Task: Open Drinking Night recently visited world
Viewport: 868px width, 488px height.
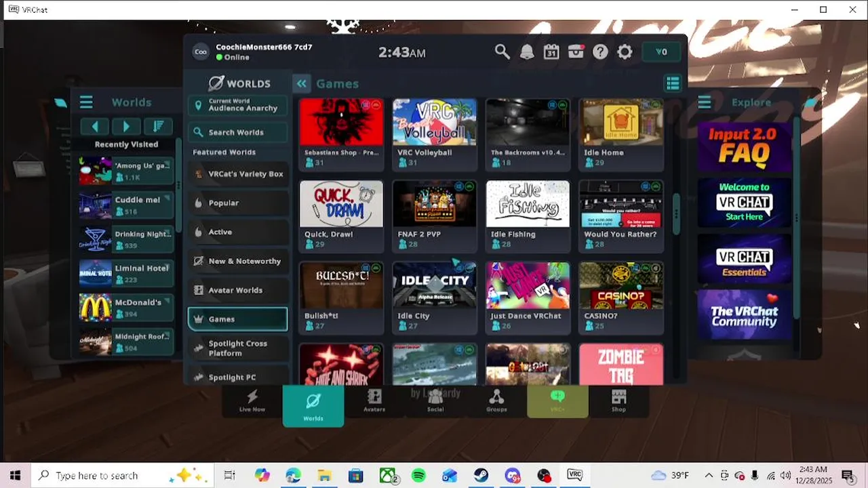Action: coord(126,239)
